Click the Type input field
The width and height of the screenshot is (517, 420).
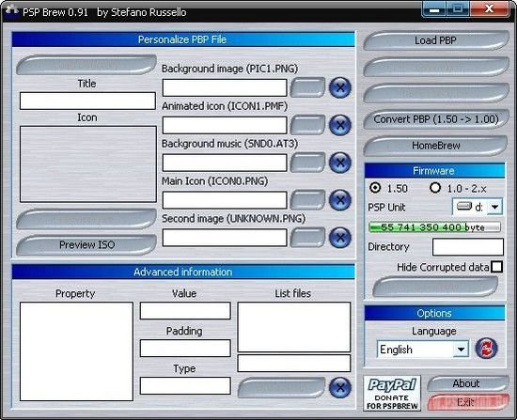tap(185, 386)
